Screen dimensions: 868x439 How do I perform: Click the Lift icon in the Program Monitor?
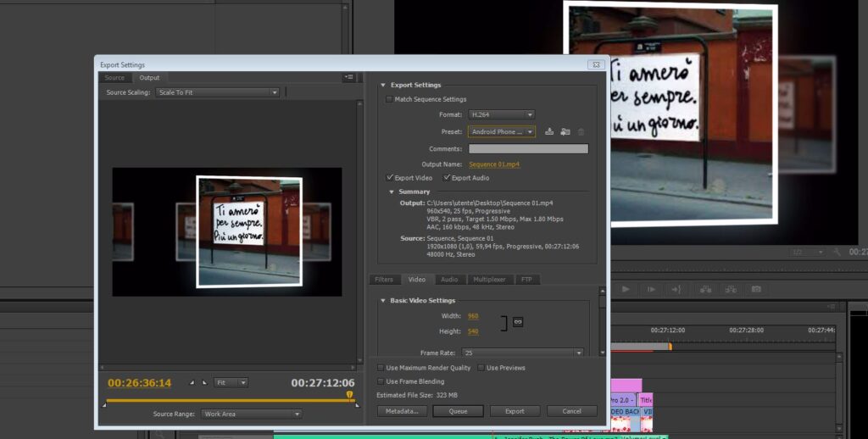(x=705, y=289)
